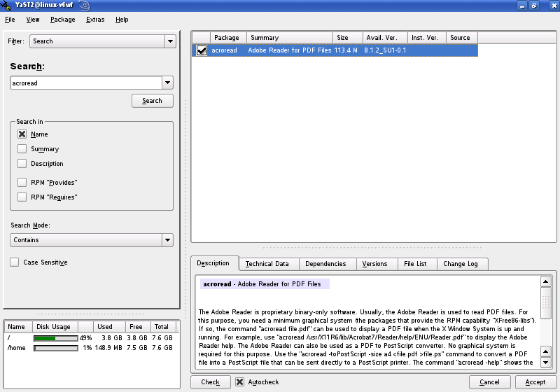This screenshot has width=560, height=392.
Task: Click the 49% usage value
Action: click(85, 337)
